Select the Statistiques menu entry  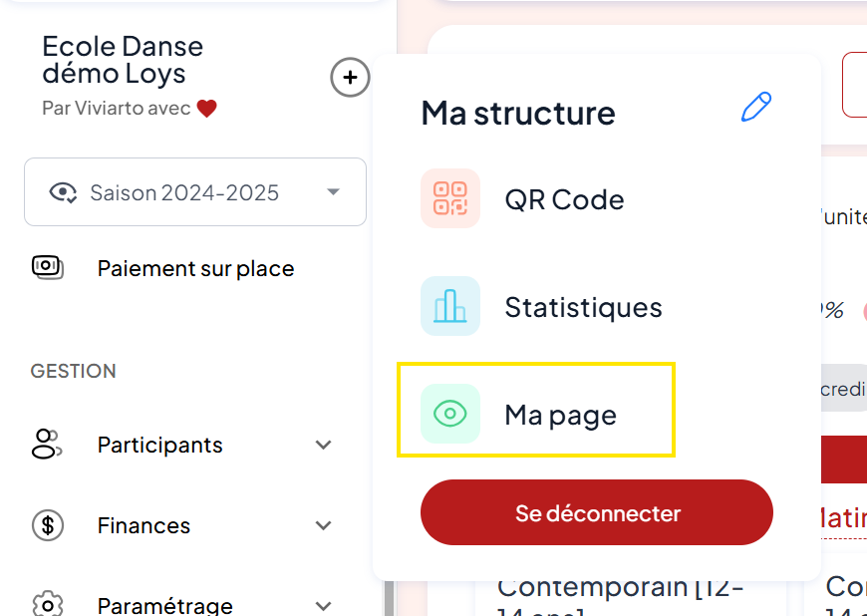pyautogui.click(x=583, y=307)
